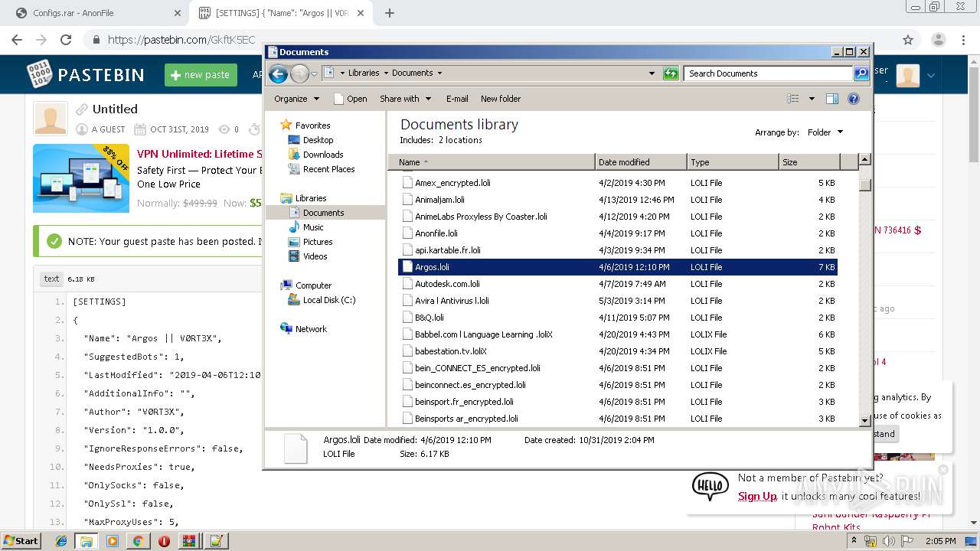
Task: Reload the Pastebin page in Chrome
Action: click(66, 40)
